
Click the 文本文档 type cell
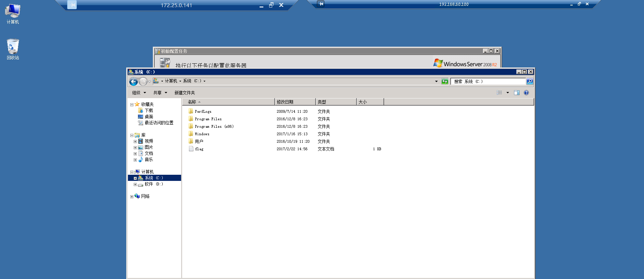[326, 149]
